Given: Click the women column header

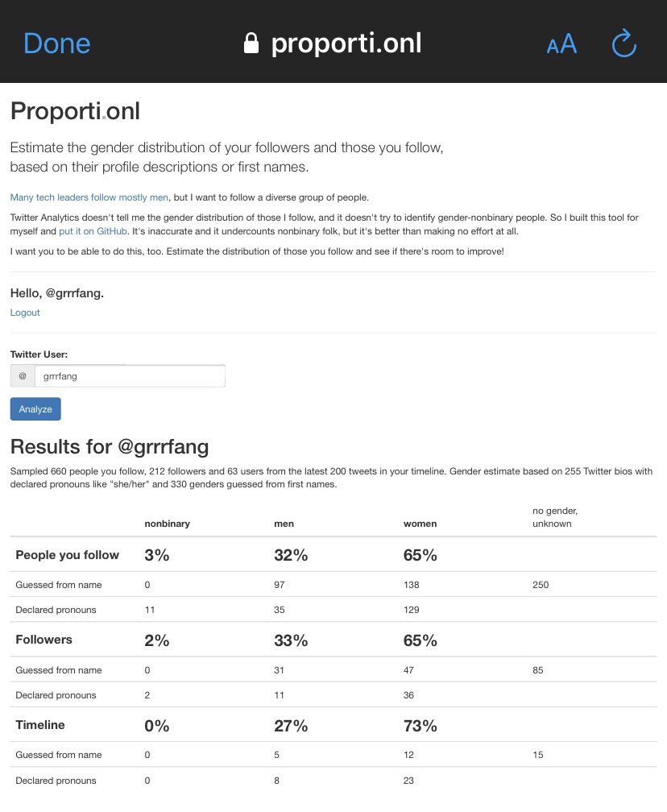Looking at the screenshot, I should point(420,524).
